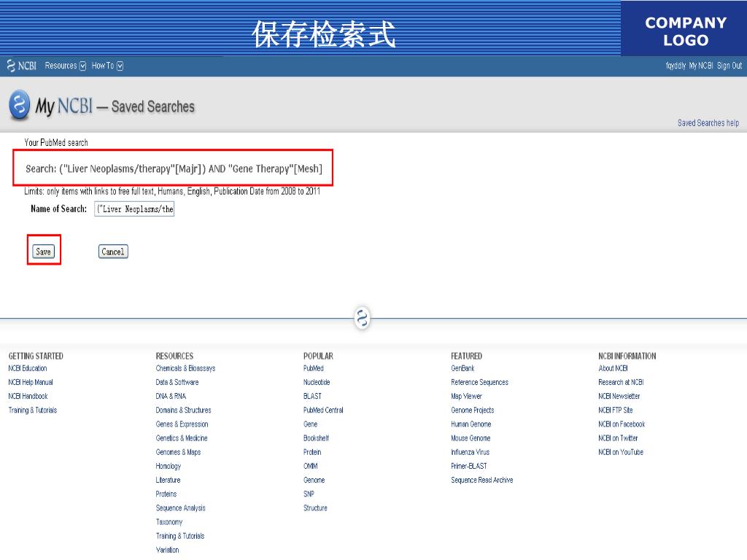Image resolution: width=747 pixels, height=560 pixels.
Task: Open NCBI on YouTube link
Action: pyautogui.click(x=621, y=452)
